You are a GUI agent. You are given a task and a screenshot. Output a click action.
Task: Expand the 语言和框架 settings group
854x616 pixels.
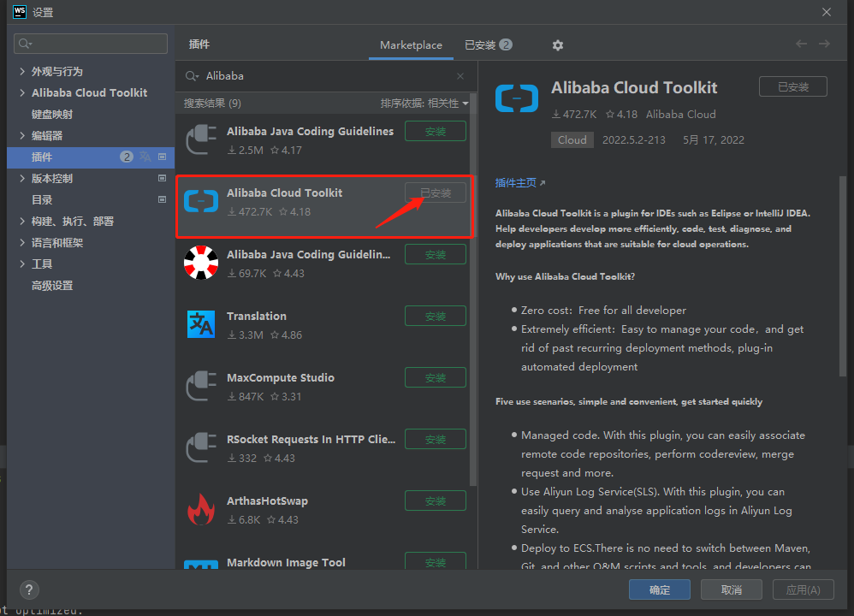point(22,242)
